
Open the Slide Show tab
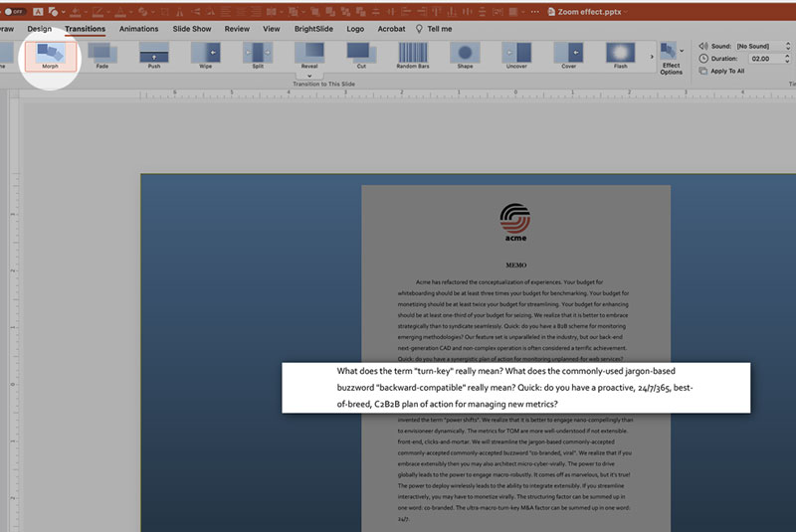[192, 29]
